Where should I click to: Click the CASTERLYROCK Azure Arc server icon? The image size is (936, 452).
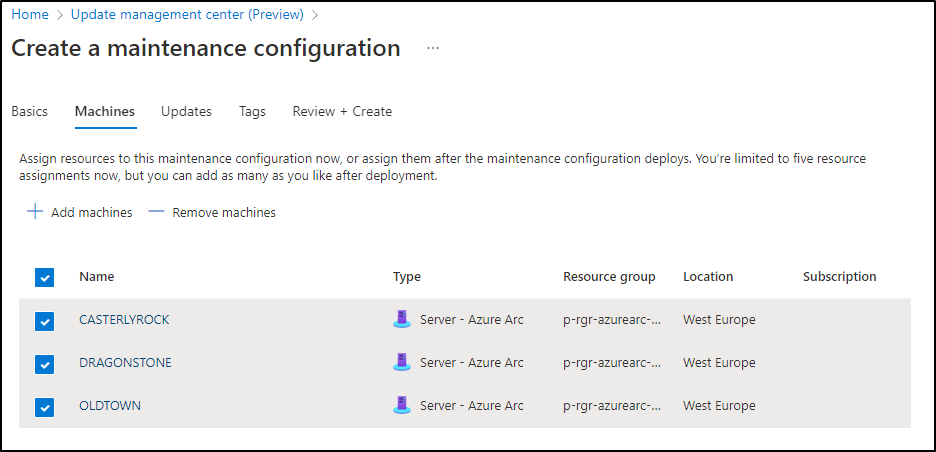coord(402,319)
